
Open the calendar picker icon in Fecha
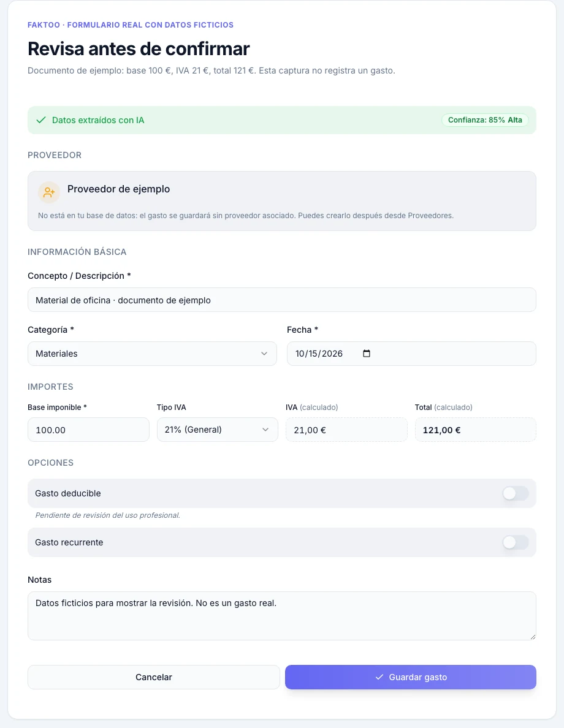click(x=367, y=354)
